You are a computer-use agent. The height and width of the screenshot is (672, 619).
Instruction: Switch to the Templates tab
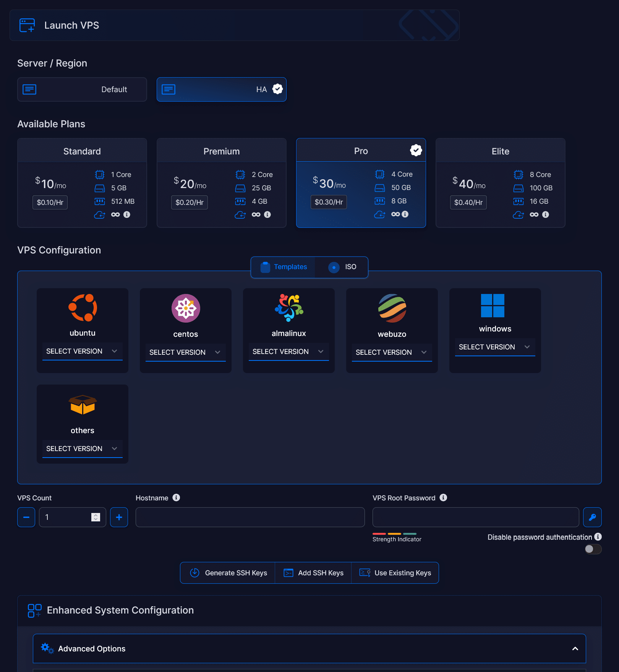(x=284, y=267)
